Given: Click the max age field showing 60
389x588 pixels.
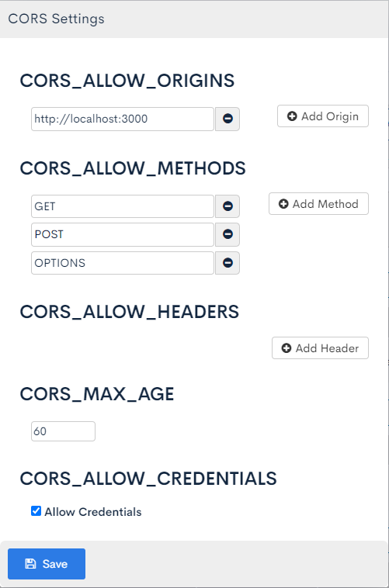Looking at the screenshot, I should [x=63, y=431].
